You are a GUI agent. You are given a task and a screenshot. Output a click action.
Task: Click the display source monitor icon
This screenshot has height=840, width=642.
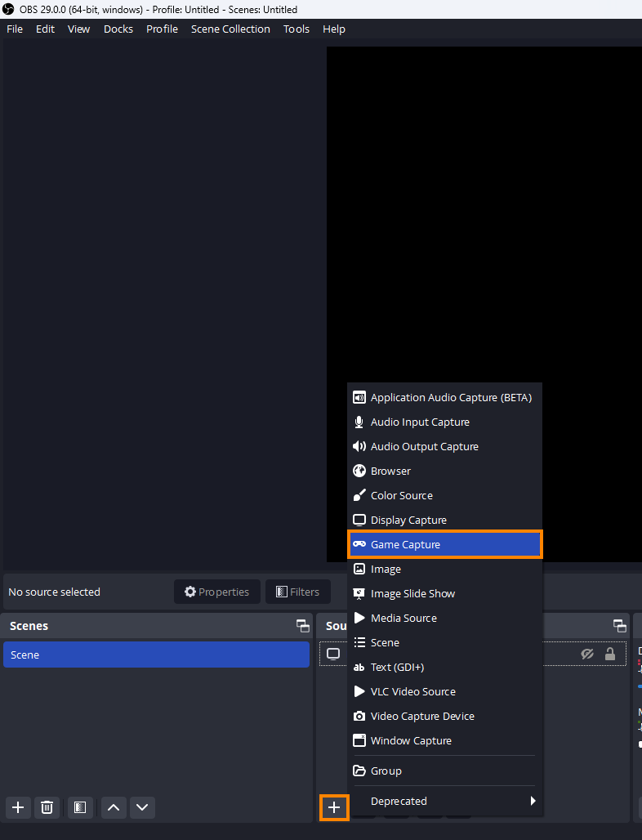point(333,655)
